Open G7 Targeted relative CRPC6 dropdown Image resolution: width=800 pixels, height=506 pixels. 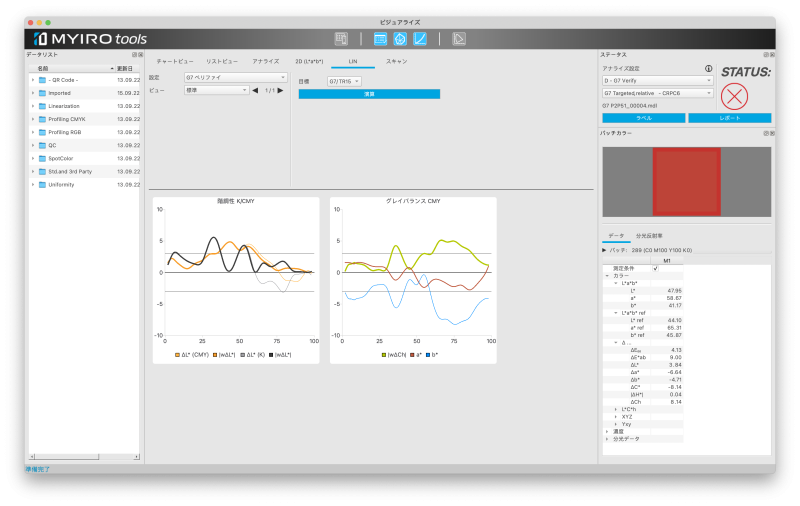657,93
